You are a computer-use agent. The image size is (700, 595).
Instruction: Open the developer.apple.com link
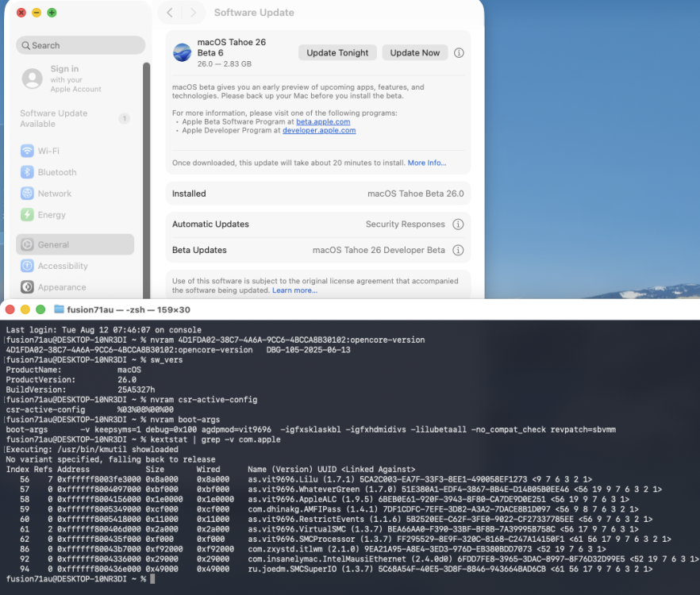(x=319, y=130)
